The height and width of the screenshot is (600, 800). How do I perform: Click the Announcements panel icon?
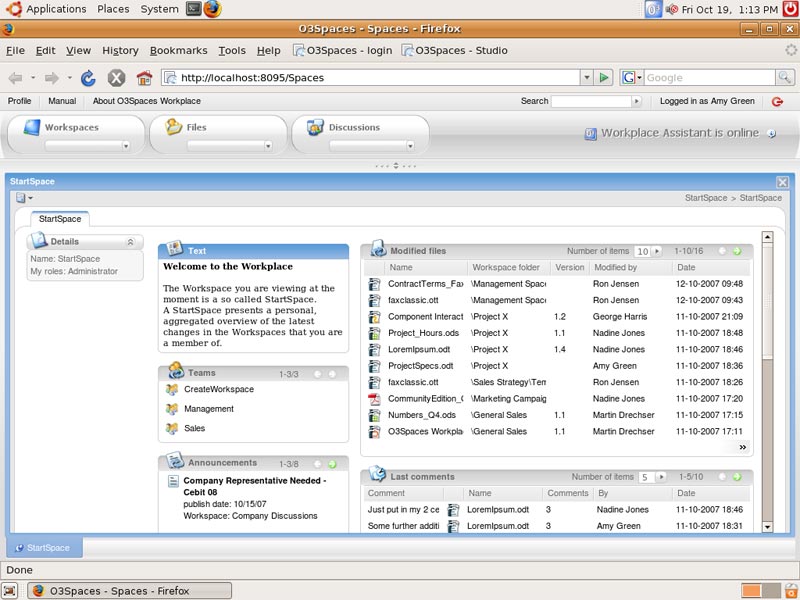click(176, 460)
